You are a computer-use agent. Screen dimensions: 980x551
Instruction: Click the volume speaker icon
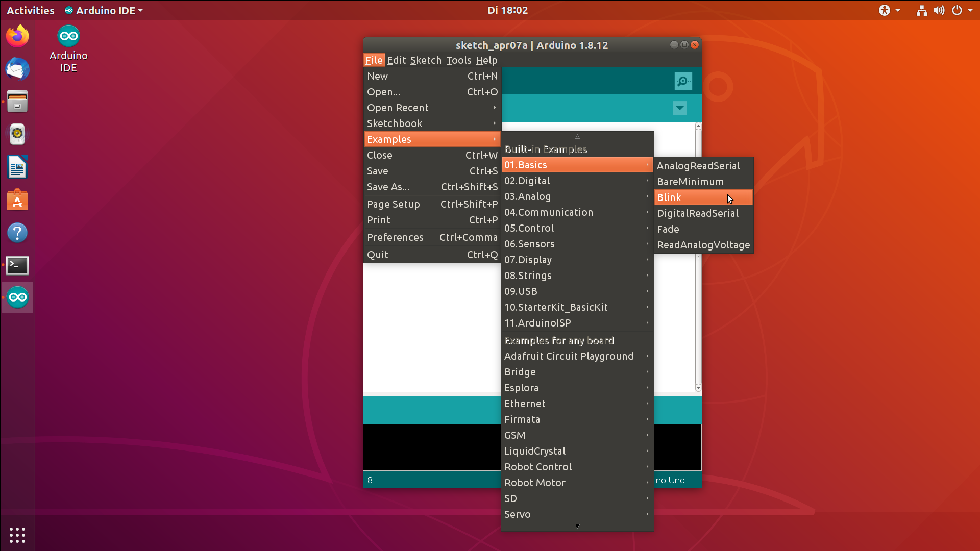(x=939, y=10)
